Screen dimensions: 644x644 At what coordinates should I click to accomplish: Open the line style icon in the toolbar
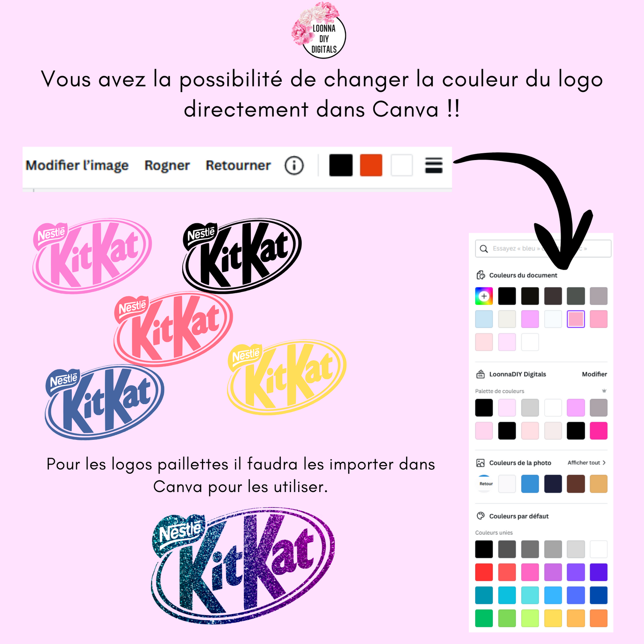coord(434,165)
